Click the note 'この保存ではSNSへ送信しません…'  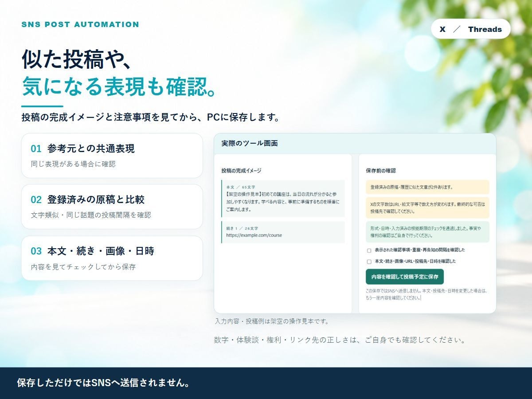point(426,294)
